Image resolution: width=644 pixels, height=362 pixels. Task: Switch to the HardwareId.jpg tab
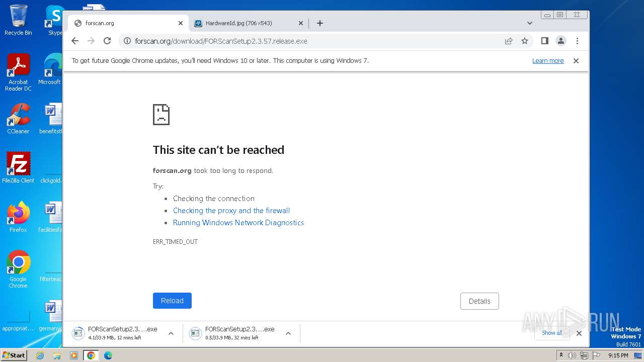(x=249, y=23)
